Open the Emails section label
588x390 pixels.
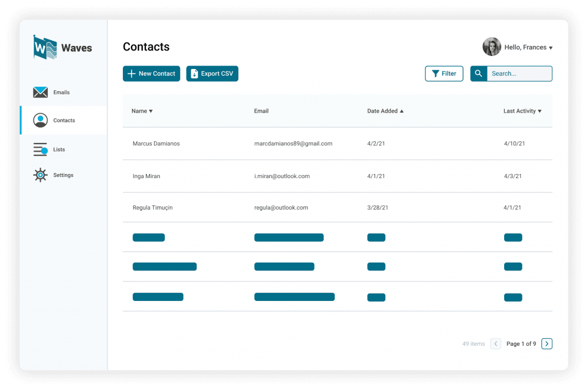pyautogui.click(x=61, y=92)
